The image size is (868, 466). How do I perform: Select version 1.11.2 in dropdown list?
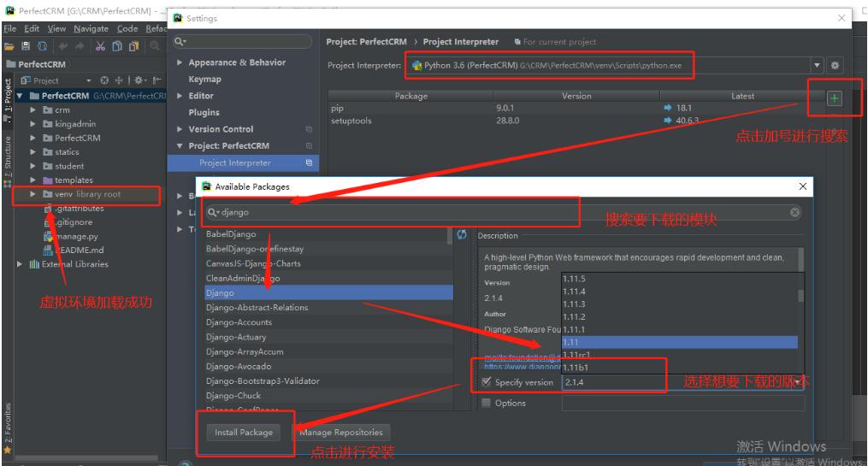(x=680, y=316)
